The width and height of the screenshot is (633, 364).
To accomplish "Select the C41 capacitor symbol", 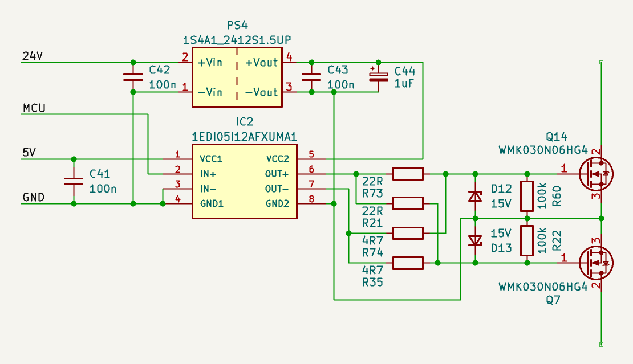I will [74, 181].
